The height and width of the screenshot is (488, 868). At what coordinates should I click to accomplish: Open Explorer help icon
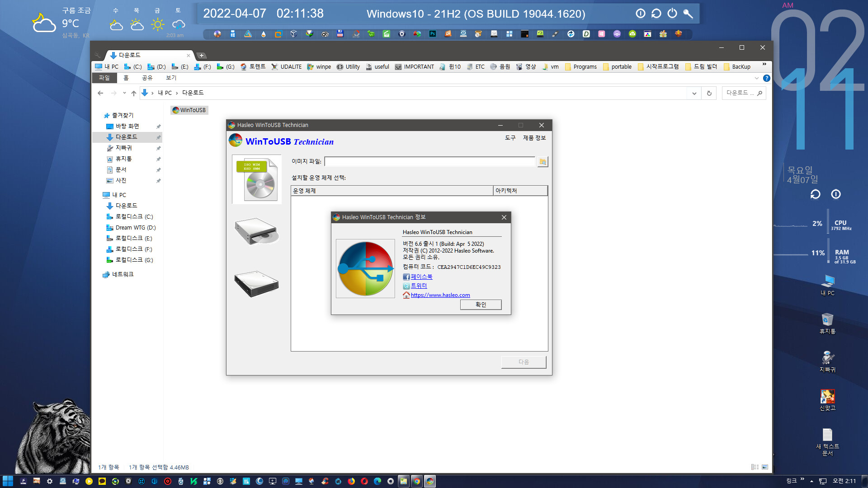(767, 78)
